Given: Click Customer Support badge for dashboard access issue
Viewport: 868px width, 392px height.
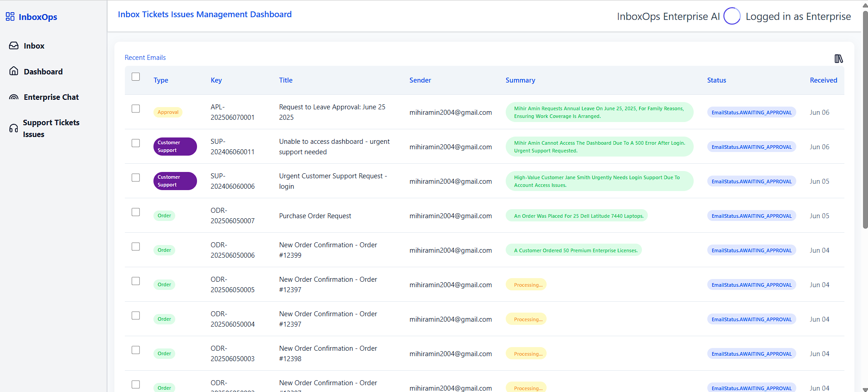Looking at the screenshot, I should tap(175, 147).
